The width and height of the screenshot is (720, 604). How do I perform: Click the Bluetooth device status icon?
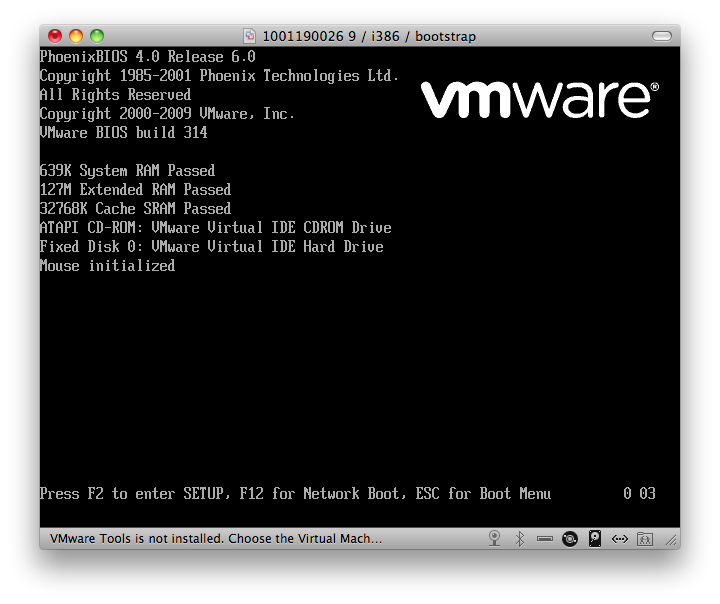point(520,539)
